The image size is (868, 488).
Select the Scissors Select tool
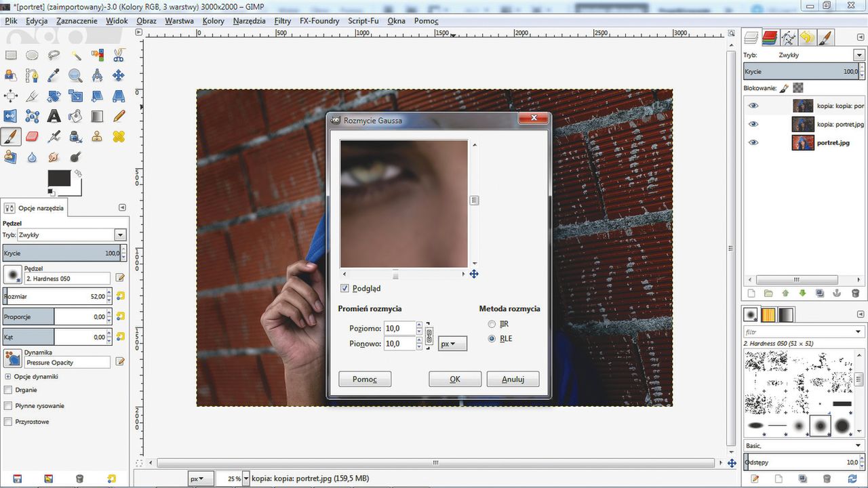(119, 55)
